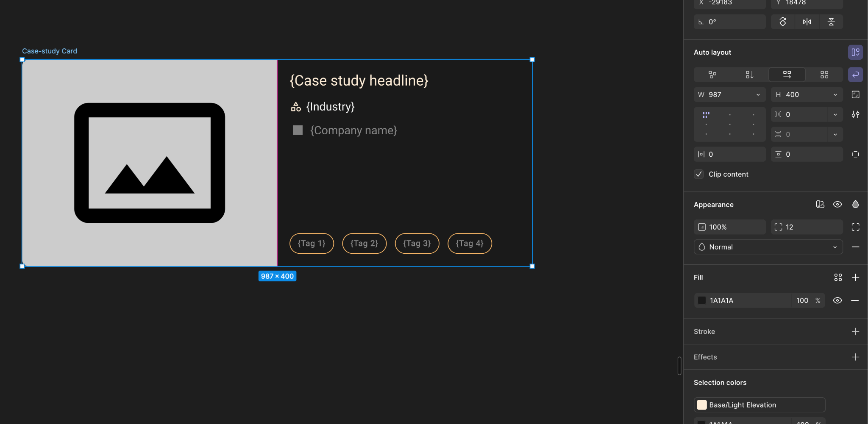868x424 pixels.
Task: Toggle layer visibility eye in Appearance
Action: [x=837, y=204]
